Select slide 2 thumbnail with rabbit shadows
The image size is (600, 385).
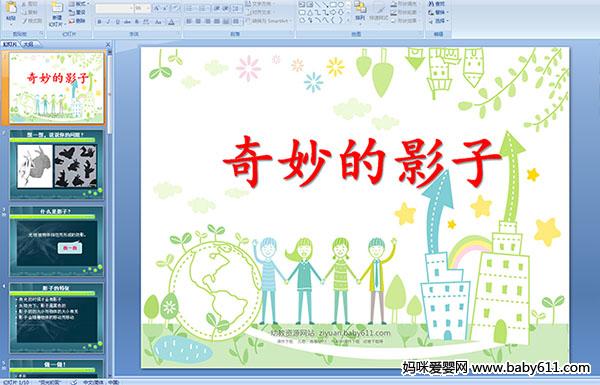click(56, 165)
